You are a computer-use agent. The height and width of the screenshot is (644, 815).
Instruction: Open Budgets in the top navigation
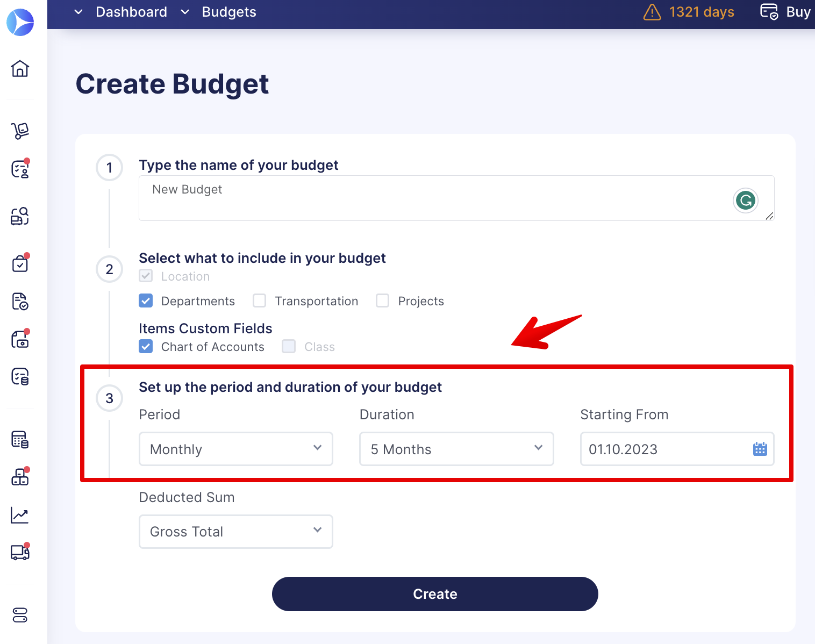click(229, 12)
